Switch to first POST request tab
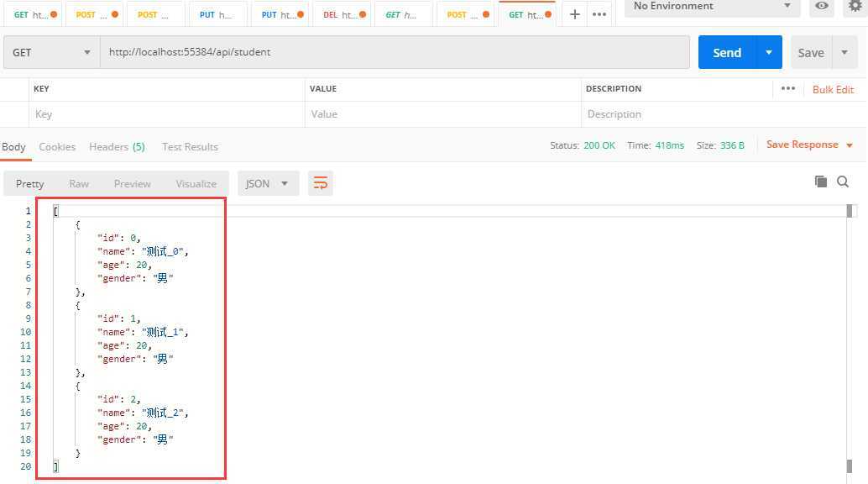 tap(97, 14)
